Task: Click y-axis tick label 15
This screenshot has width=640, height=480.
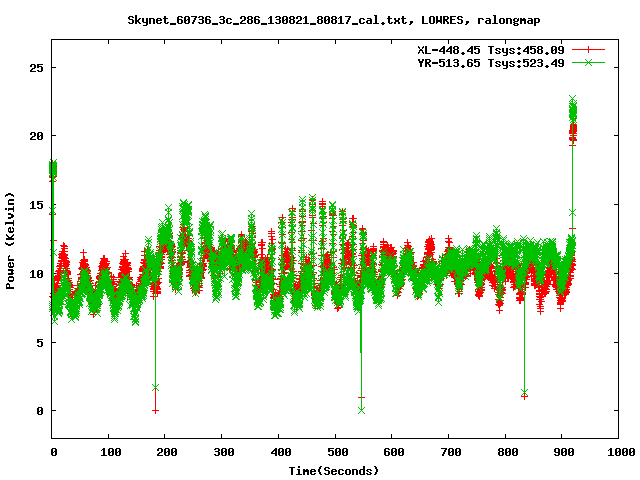Action: tap(36, 205)
